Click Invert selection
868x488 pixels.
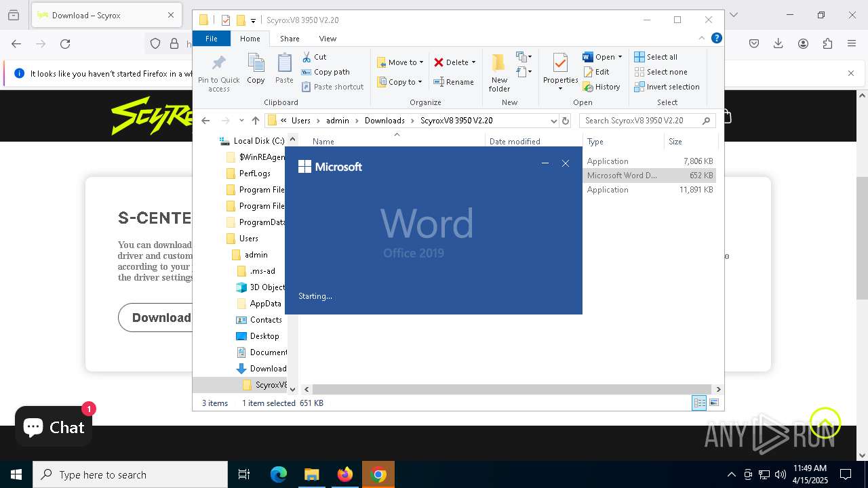pyautogui.click(x=667, y=87)
